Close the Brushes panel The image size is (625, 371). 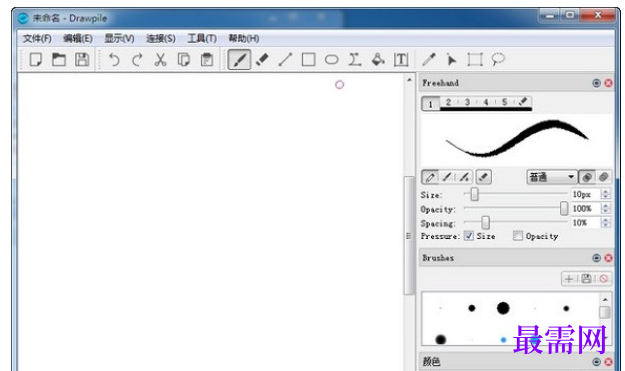608,258
